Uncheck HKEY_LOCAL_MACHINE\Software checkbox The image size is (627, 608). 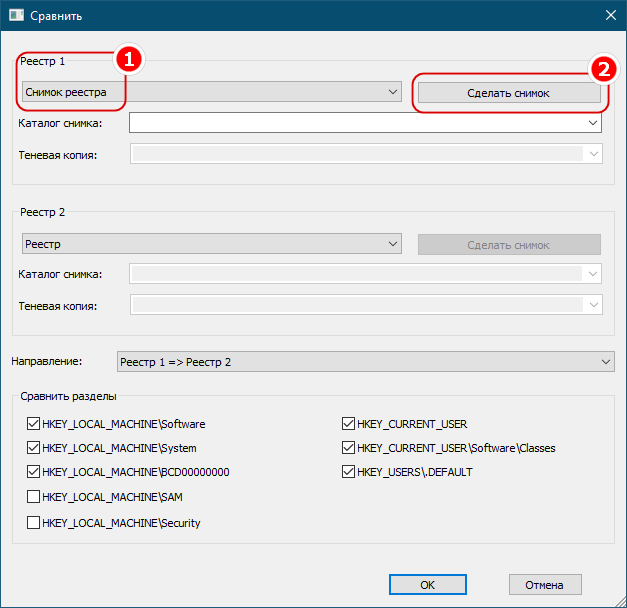33,424
